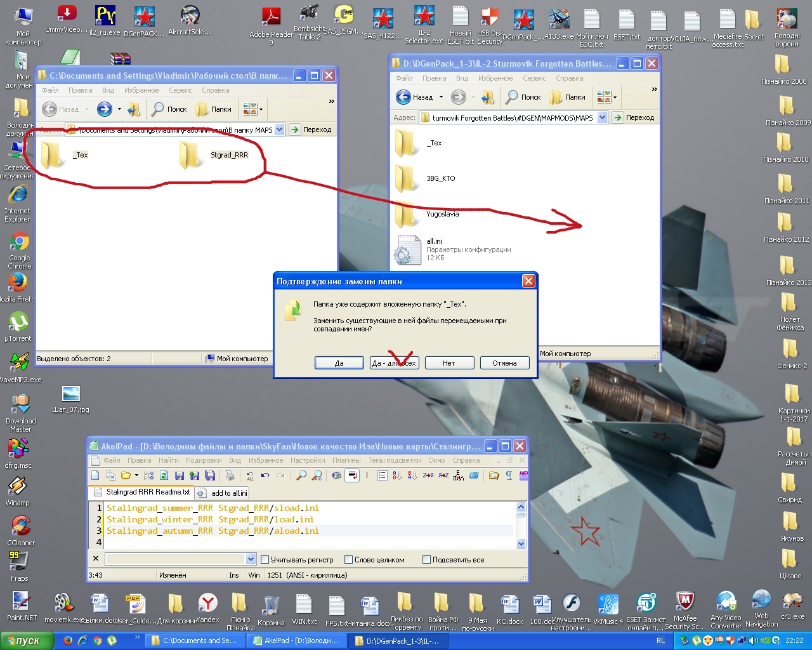
Task: Select the 3BG_KTO folder in MAPS window
Action: coord(425,179)
